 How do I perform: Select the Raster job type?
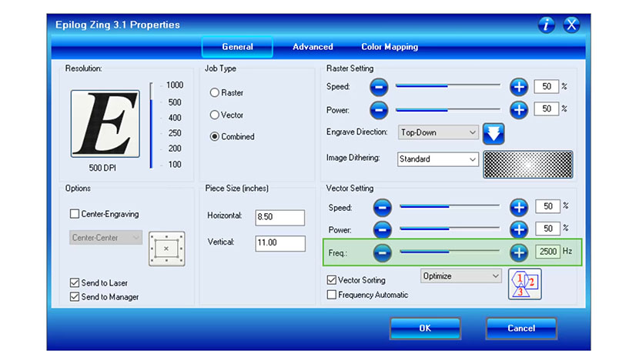(x=215, y=93)
